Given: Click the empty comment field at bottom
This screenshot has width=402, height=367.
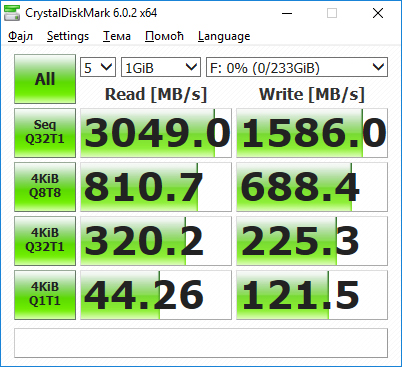Looking at the screenshot, I should point(201,343).
